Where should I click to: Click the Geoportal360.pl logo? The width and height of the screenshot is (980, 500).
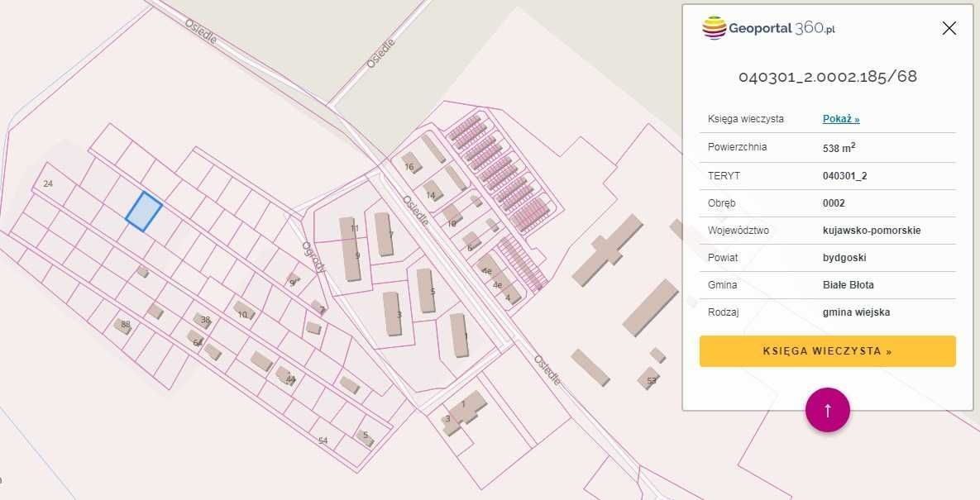coord(768,28)
